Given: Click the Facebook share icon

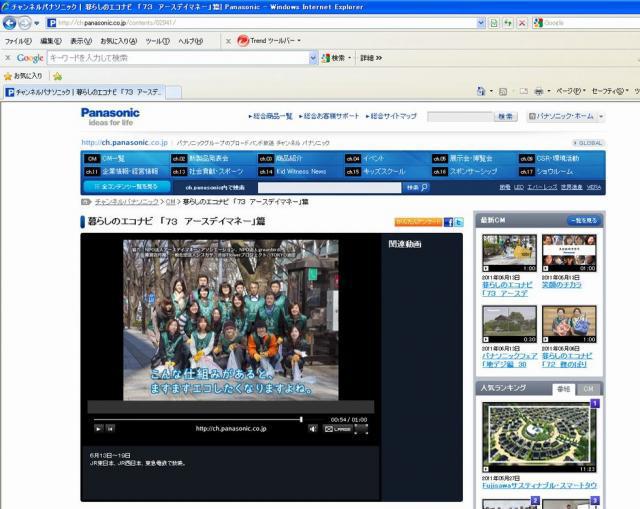Looking at the screenshot, I should [x=449, y=222].
